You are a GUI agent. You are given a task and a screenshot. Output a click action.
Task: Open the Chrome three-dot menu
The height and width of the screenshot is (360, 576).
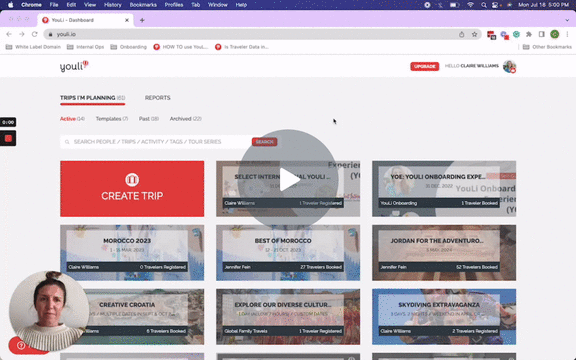[x=567, y=34]
